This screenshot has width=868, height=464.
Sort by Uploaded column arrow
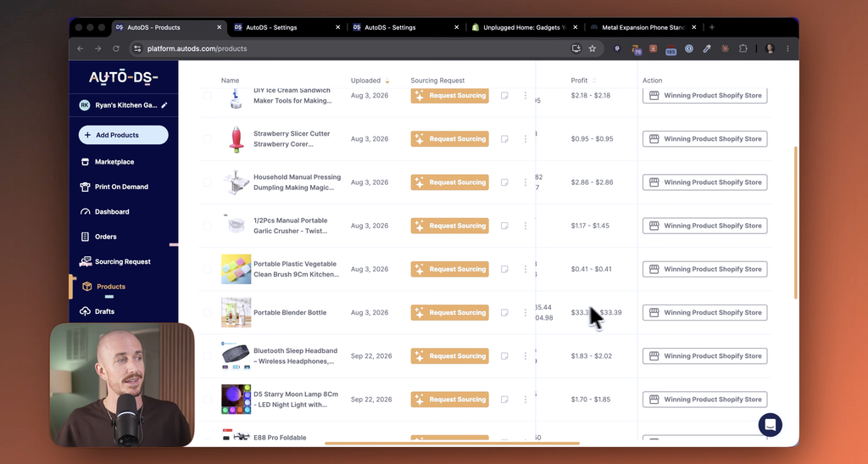(x=387, y=81)
